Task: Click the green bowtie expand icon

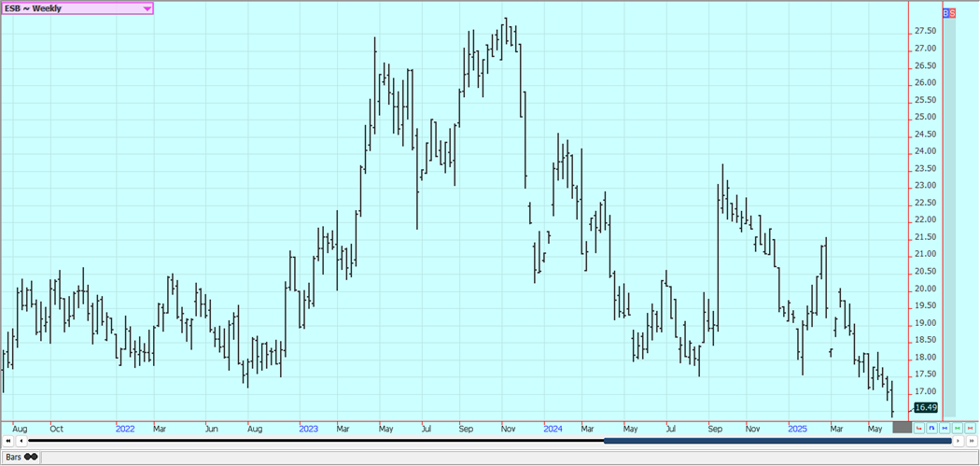Action: pyautogui.click(x=958, y=428)
